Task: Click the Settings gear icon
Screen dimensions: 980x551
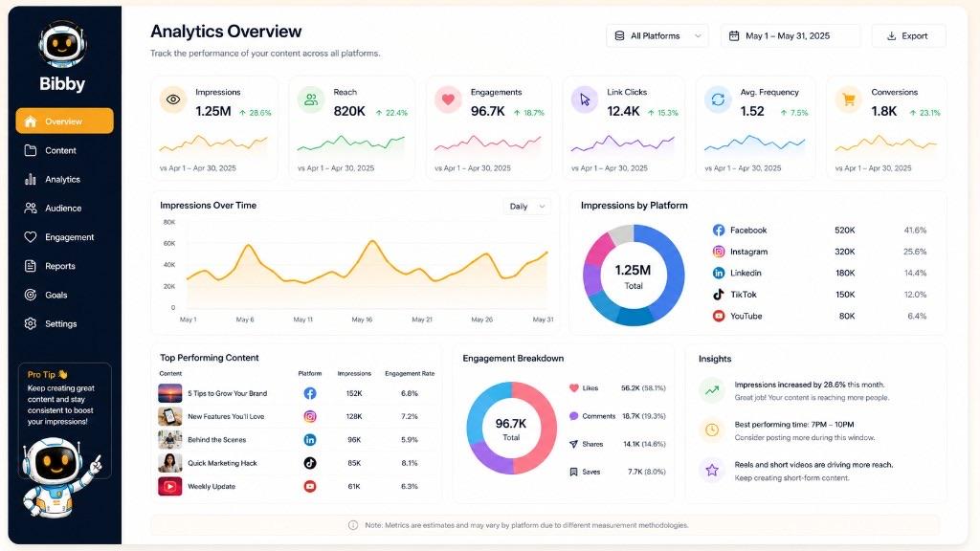Action: (x=30, y=323)
